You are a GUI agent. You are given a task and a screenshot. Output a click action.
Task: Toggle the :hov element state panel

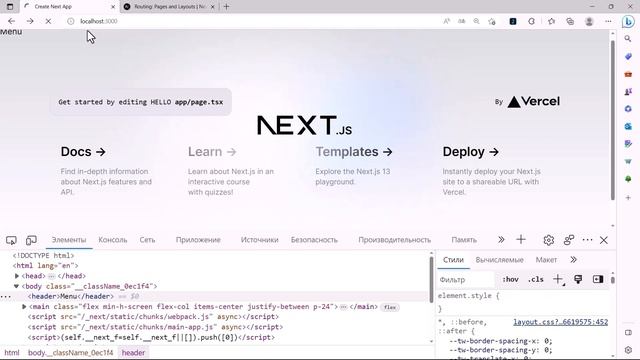click(510, 280)
